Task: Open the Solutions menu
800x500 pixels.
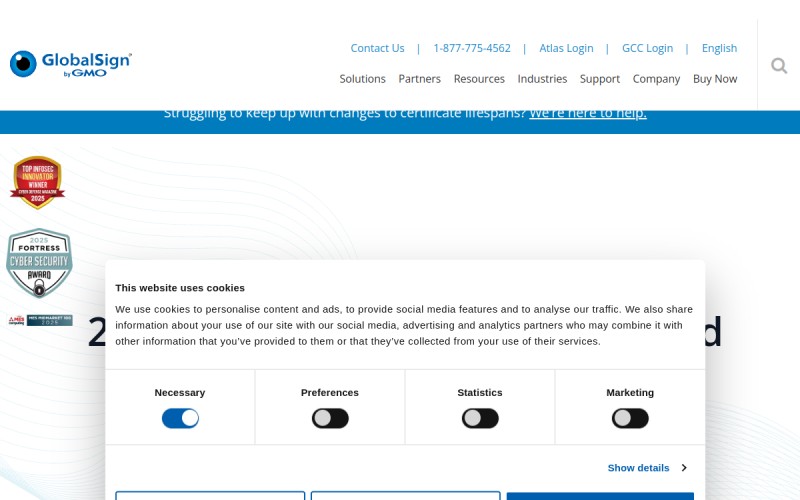Action: (x=362, y=79)
